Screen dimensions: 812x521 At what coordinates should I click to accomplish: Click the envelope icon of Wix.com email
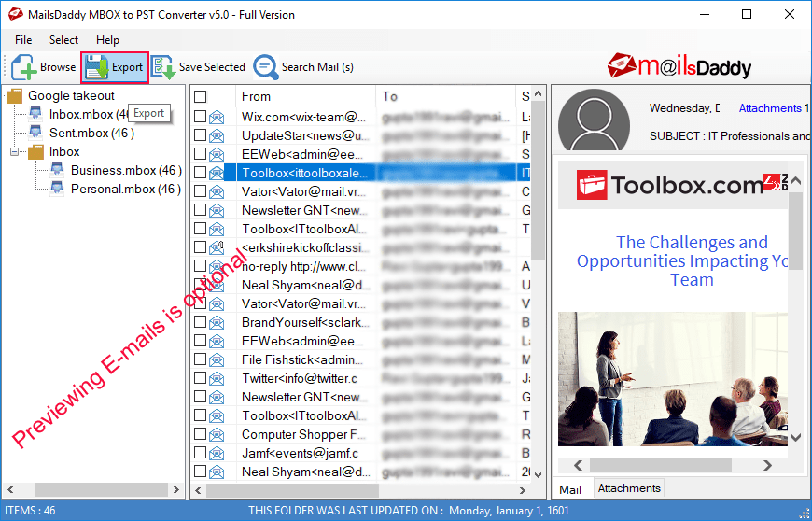point(217,118)
